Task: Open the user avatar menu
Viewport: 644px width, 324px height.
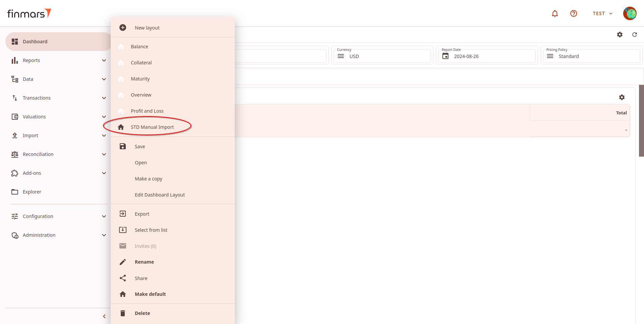Action: coord(630,13)
